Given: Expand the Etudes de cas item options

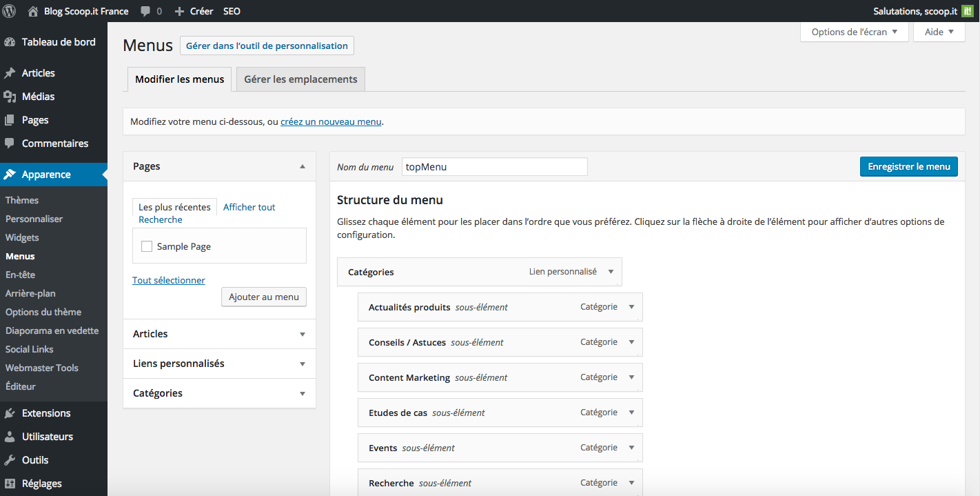Looking at the screenshot, I should [632, 413].
